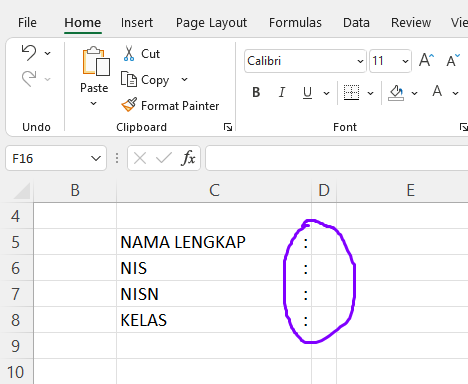Select cell containing NAMA LENGKAP
Viewport: 468px width, 384px height.
214,242
